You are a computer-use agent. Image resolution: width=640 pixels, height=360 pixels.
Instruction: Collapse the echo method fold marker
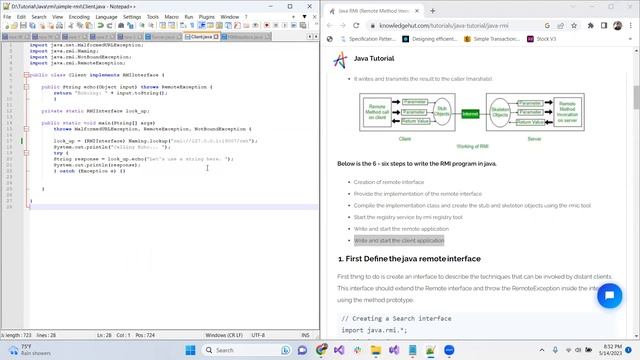26,87
